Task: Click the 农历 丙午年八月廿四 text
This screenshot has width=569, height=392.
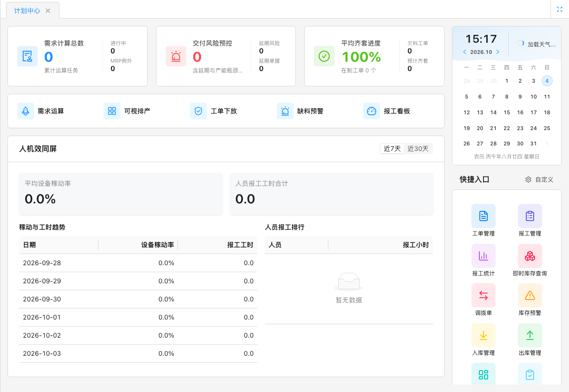Action: pos(507,157)
